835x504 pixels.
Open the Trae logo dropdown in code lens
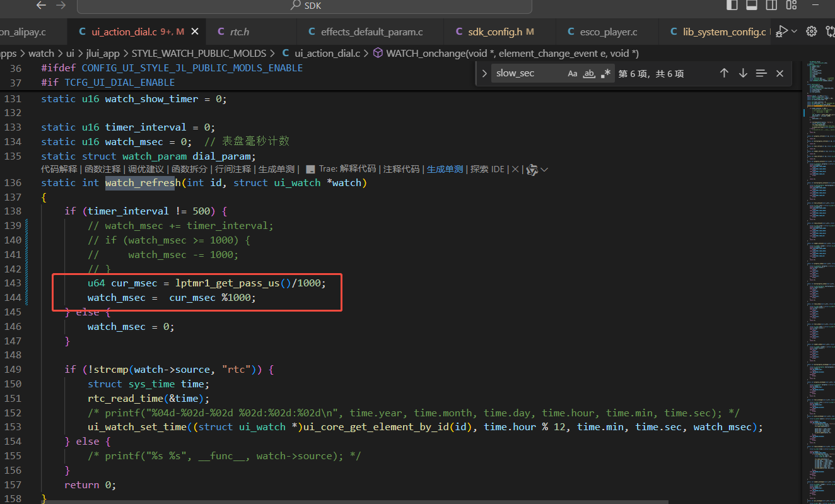537,169
